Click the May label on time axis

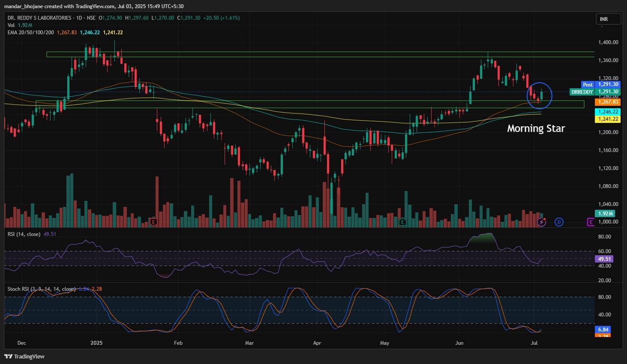[384, 343]
